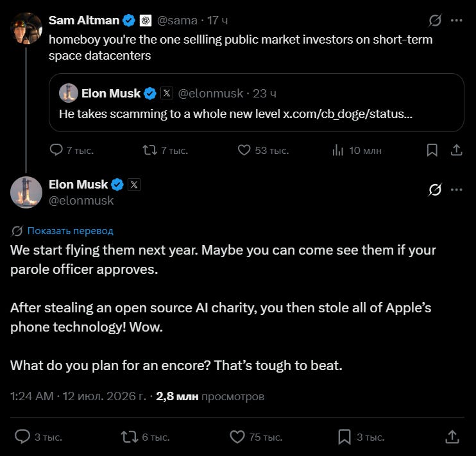
Task: Open the quoted Elon Musk tweet
Action: pos(256,103)
